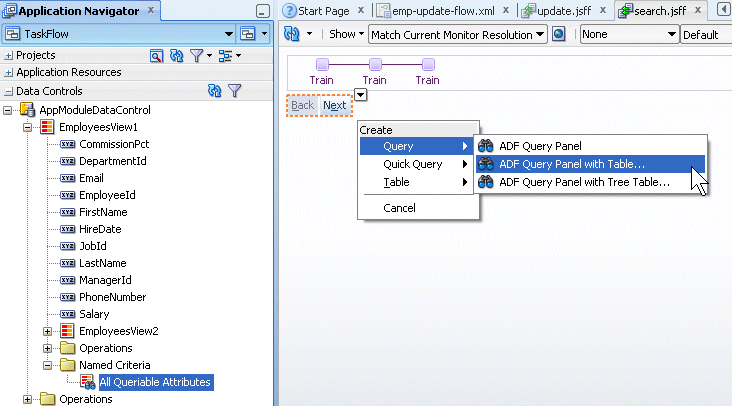Close the update.jsff tab
Screen dimensions: 732x406
pos(603,10)
